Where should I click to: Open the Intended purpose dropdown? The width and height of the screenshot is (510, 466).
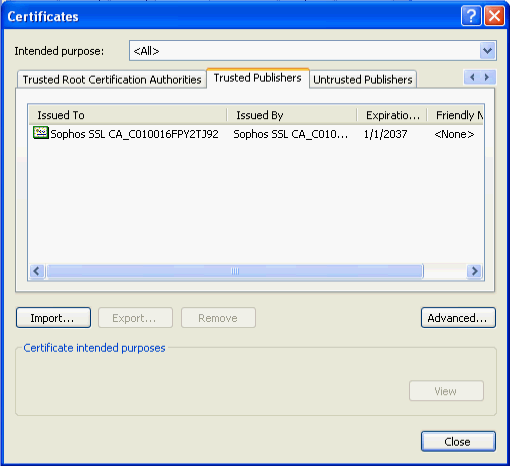pos(487,51)
